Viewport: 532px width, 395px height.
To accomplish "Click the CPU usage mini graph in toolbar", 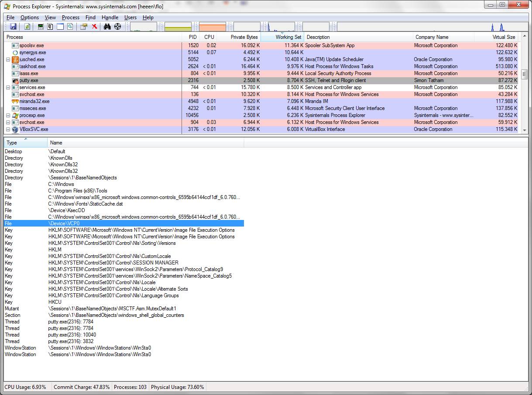I will pyautogui.click(x=144, y=27).
